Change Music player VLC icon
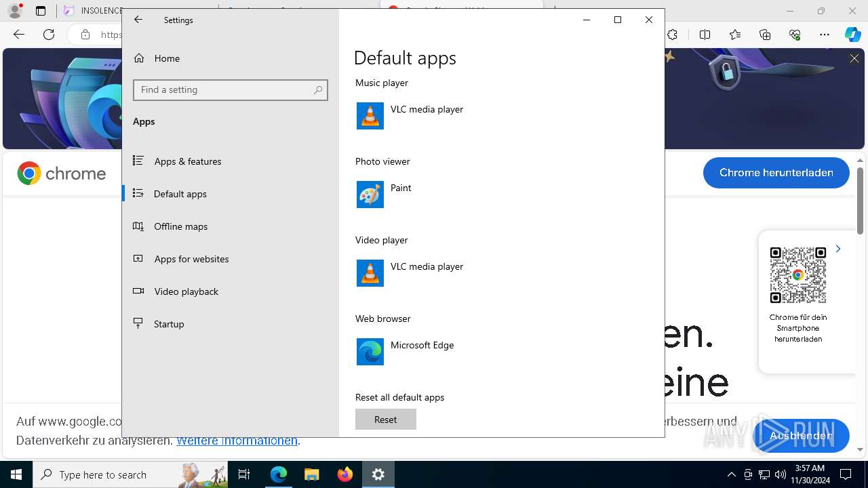Viewport: 868px width, 488px height. point(370,116)
